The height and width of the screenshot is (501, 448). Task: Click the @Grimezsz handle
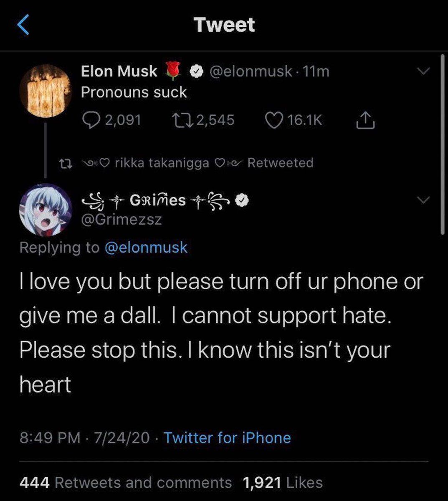pyautogui.click(x=121, y=219)
